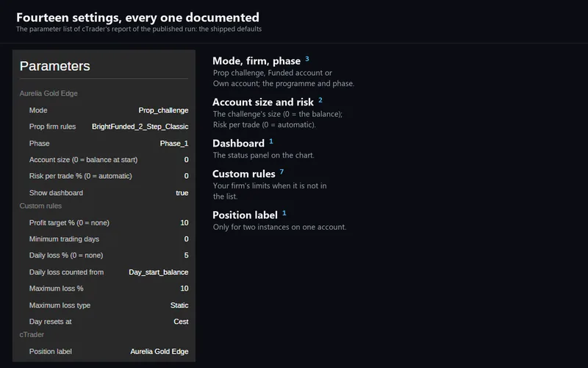Click the Risk per trade value 0
This screenshot has width=588, height=368.
pyautogui.click(x=187, y=176)
